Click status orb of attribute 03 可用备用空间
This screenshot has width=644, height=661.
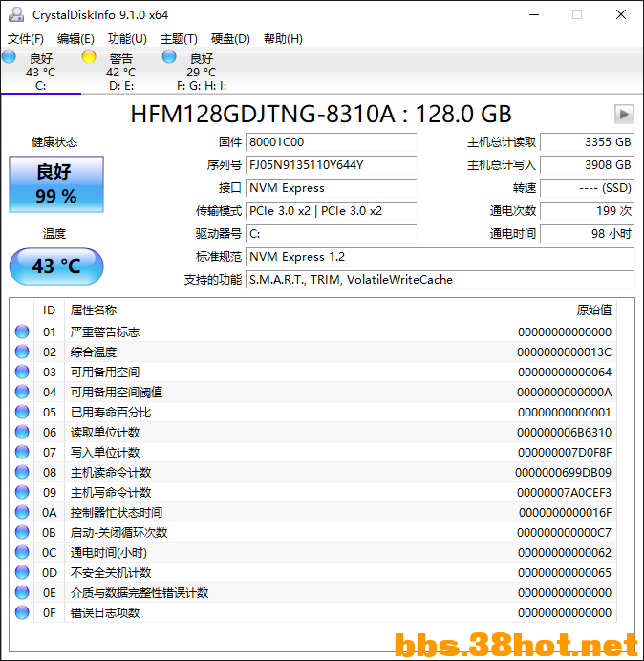[x=22, y=372]
